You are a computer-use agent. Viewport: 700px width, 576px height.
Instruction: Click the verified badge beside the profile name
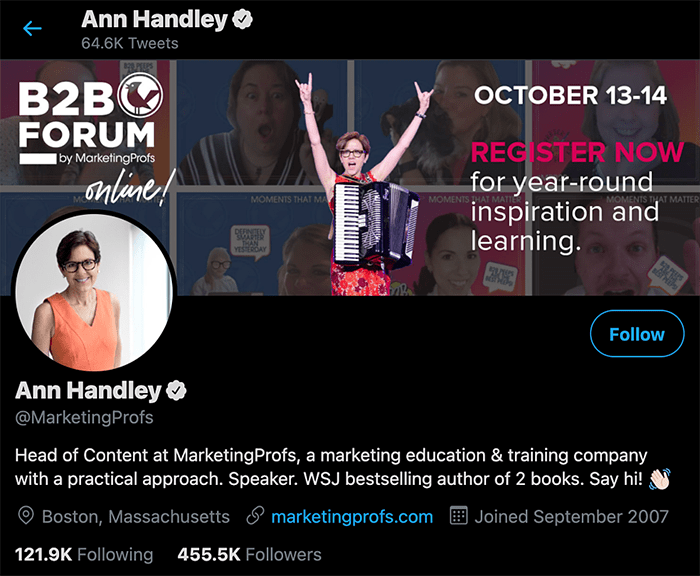(x=176, y=391)
